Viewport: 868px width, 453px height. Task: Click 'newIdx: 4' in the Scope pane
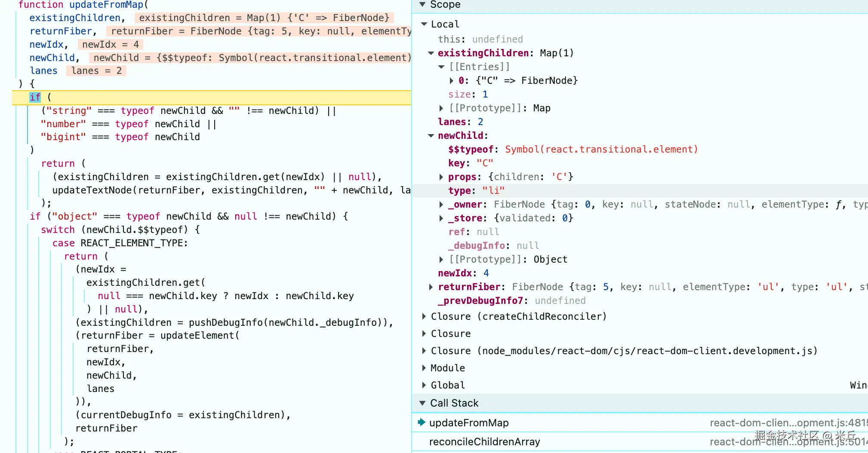point(463,273)
